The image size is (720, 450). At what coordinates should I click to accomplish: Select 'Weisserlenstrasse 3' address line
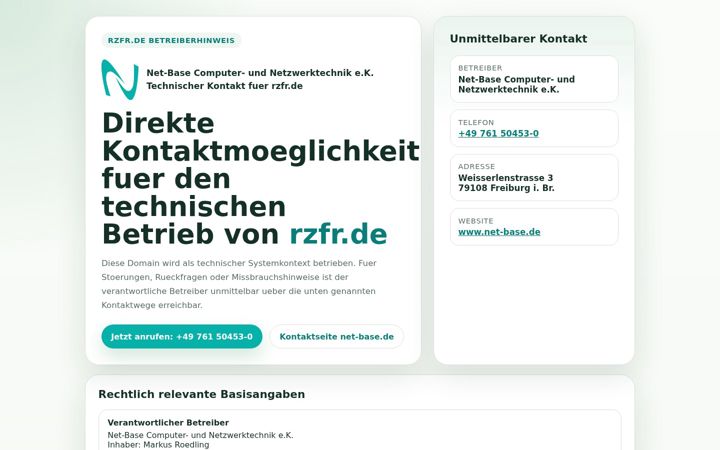point(506,178)
